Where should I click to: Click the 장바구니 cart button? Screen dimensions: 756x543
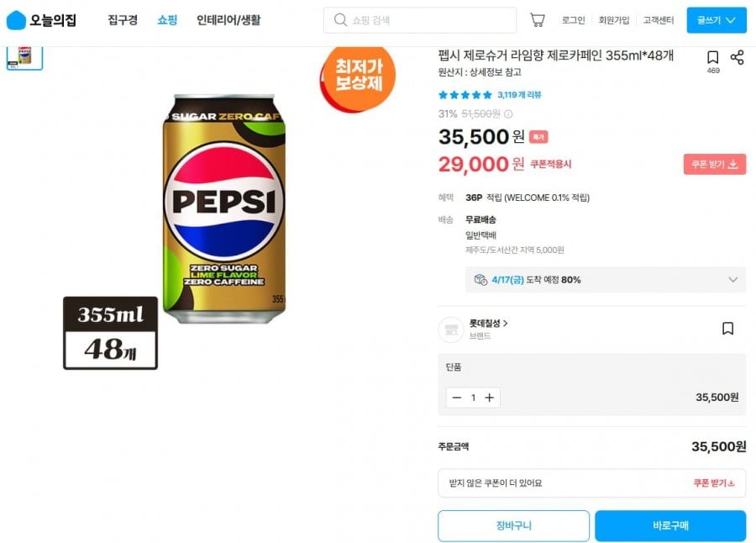pyautogui.click(x=513, y=525)
